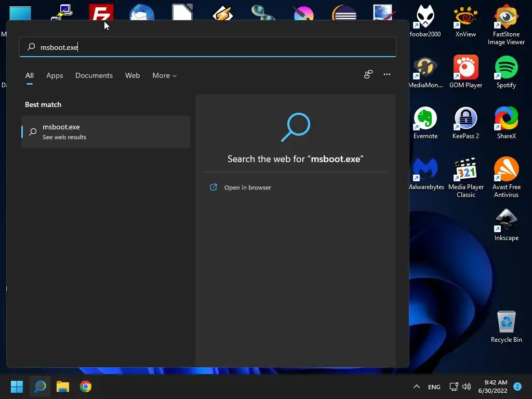Click the large magnifier web search icon

(x=296, y=127)
